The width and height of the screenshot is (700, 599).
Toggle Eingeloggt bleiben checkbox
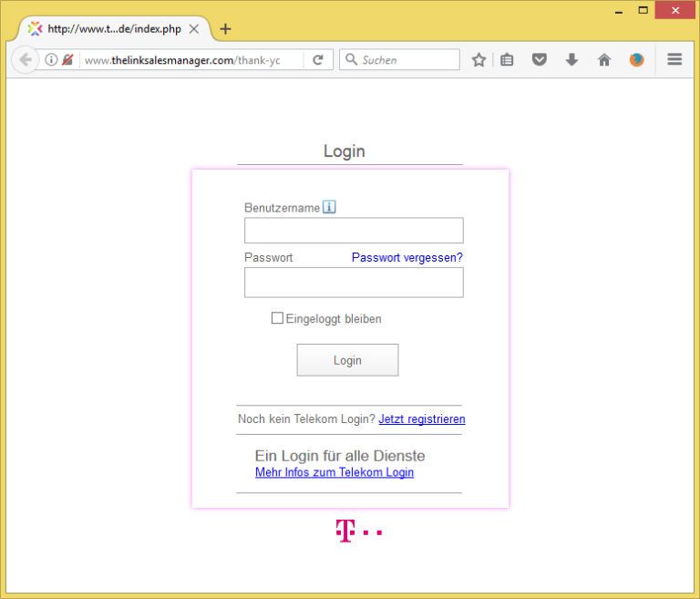pyautogui.click(x=277, y=318)
